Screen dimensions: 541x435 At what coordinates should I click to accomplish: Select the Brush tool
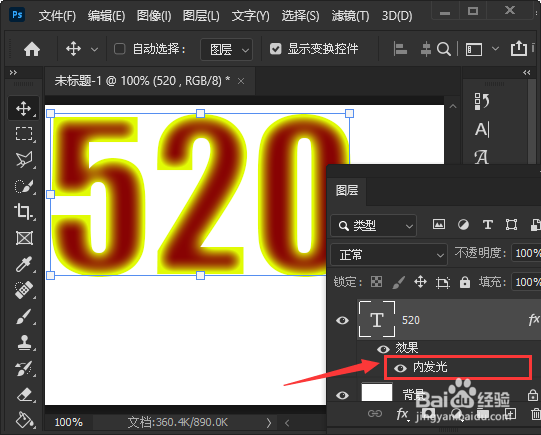[23, 316]
